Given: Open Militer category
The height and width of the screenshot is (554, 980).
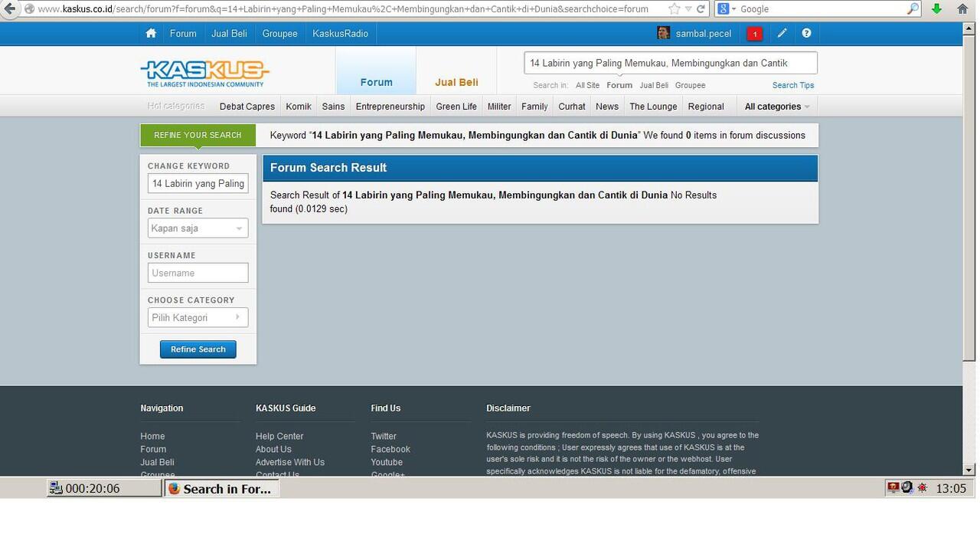Looking at the screenshot, I should (499, 107).
